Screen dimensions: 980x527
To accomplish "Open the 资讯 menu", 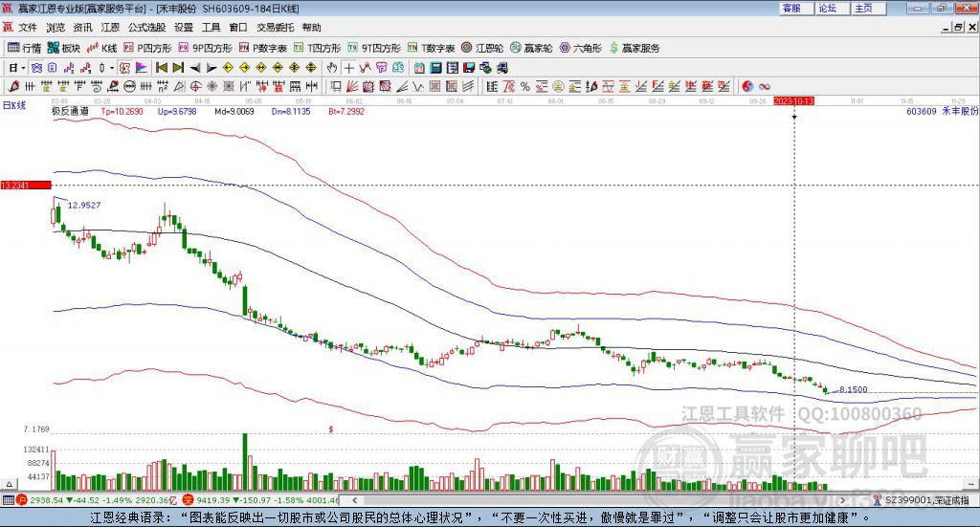I will [82, 28].
